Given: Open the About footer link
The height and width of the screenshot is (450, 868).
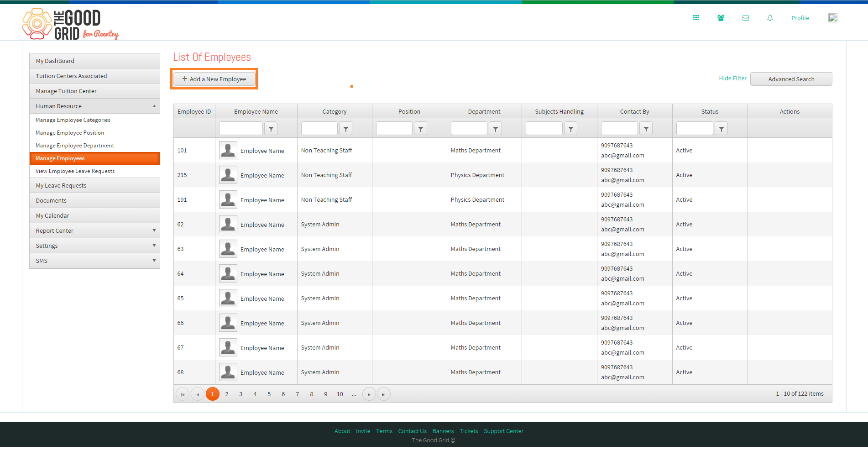Looking at the screenshot, I should pos(342,431).
